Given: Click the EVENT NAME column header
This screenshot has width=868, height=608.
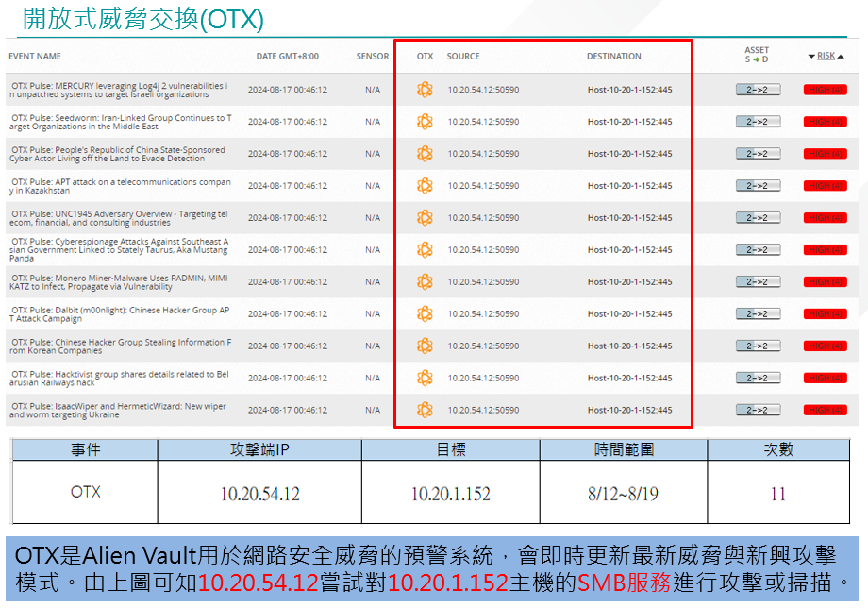Looking at the screenshot, I should click(35, 57).
